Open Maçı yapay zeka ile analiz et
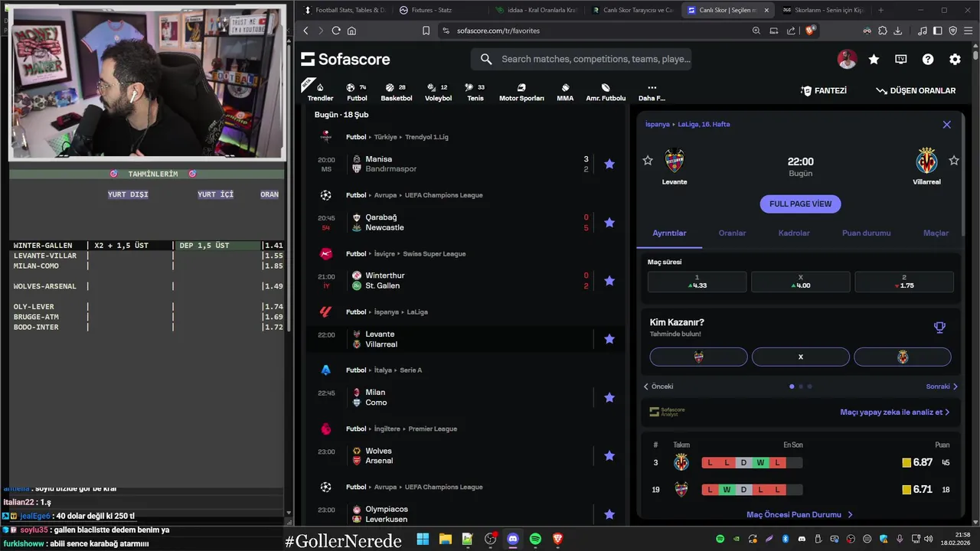The image size is (980, 551). (x=894, y=412)
